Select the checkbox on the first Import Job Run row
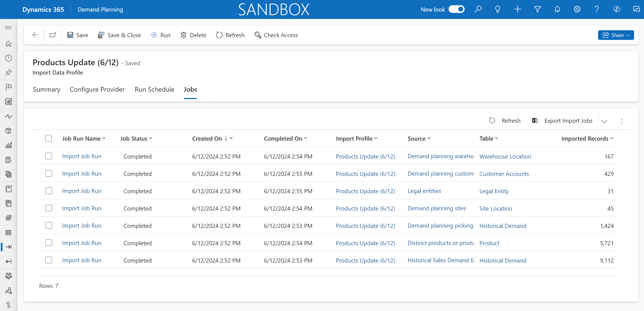Image resolution: width=644 pixels, height=311 pixels. [49, 156]
